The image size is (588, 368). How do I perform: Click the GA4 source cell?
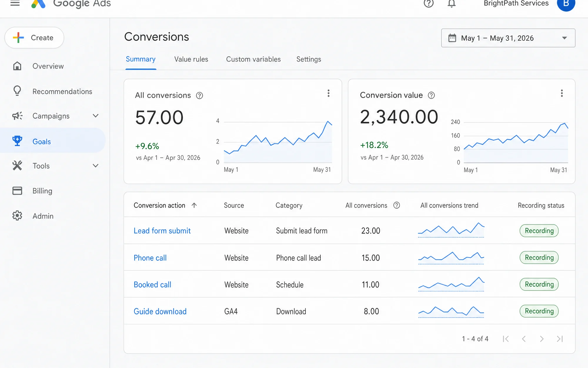click(x=231, y=311)
